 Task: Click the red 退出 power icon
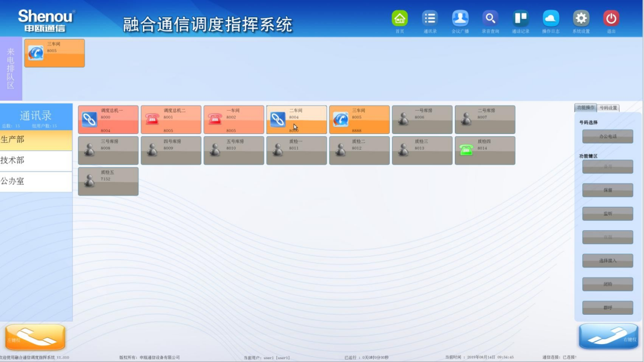tap(611, 19)
